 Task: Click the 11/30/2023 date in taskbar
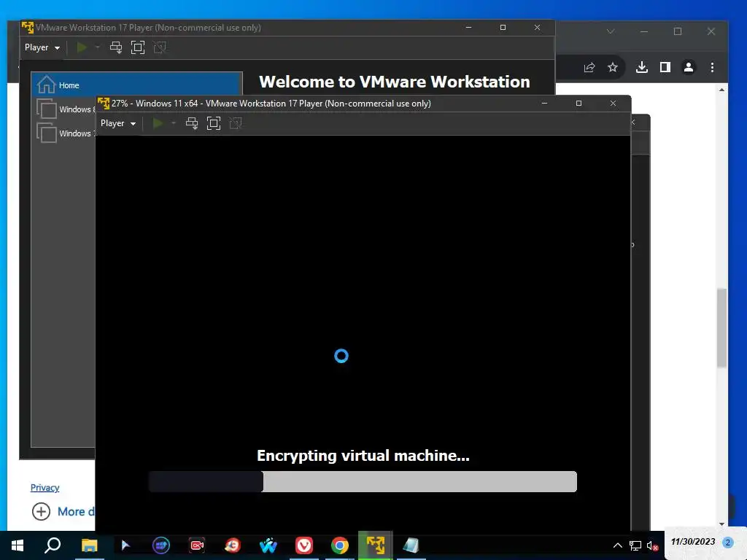693,542
